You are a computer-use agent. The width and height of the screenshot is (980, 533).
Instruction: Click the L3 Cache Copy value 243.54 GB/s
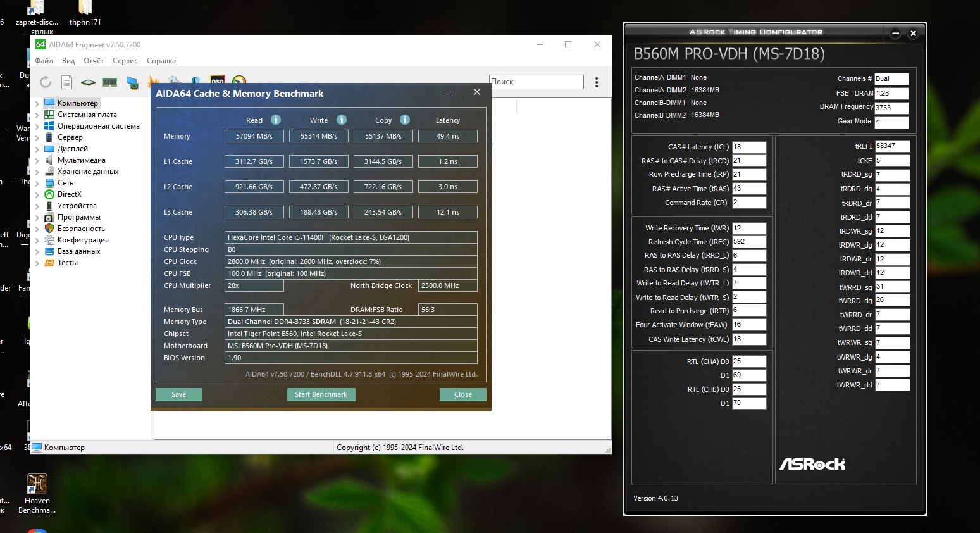pos(383,212)
